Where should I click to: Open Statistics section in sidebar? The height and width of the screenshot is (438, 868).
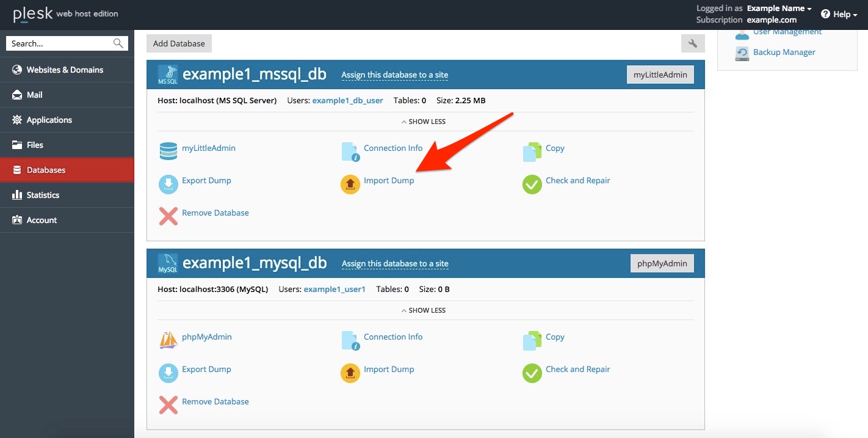[x=67, y=195]
